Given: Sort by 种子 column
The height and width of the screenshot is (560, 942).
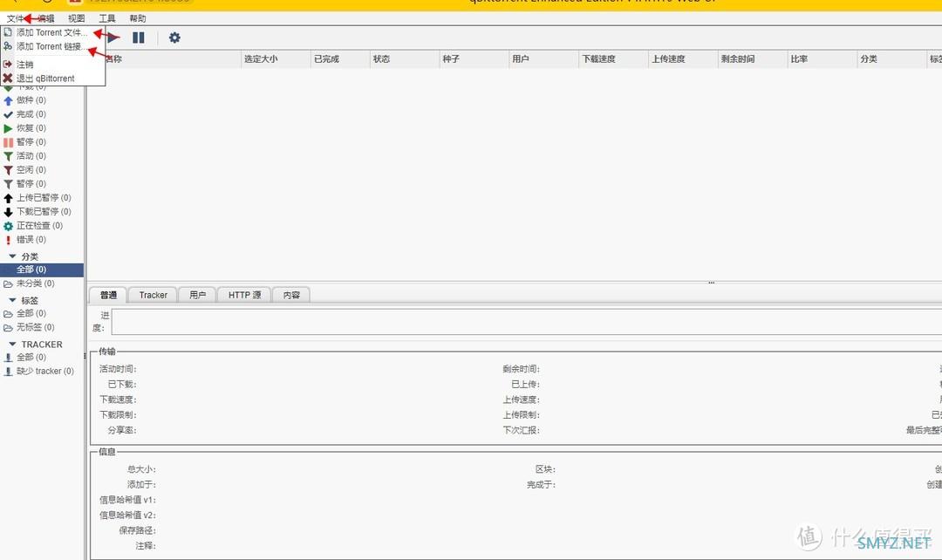Looking at the screenshot, I should coord(474,59).
